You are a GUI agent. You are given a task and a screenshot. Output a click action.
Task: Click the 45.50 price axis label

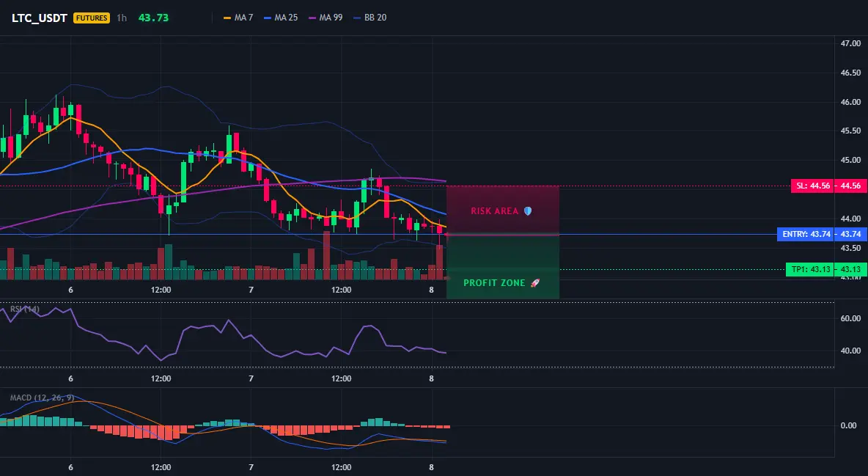pos(850,131)
